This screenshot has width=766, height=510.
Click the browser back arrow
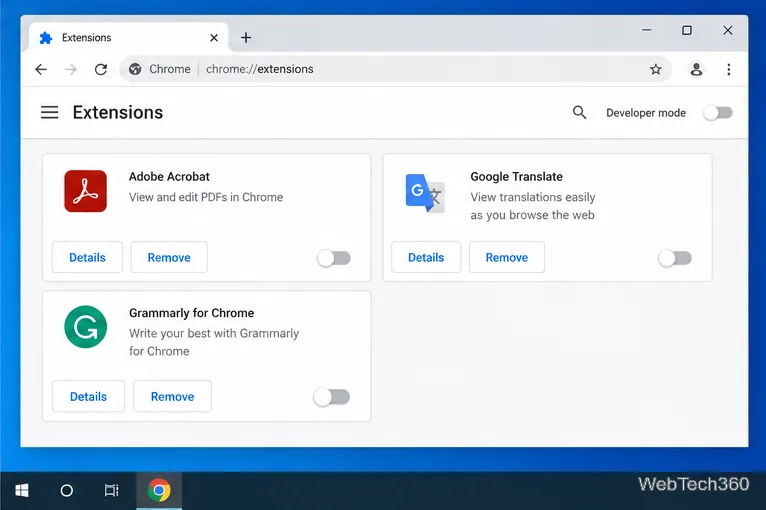coord(41,69)
